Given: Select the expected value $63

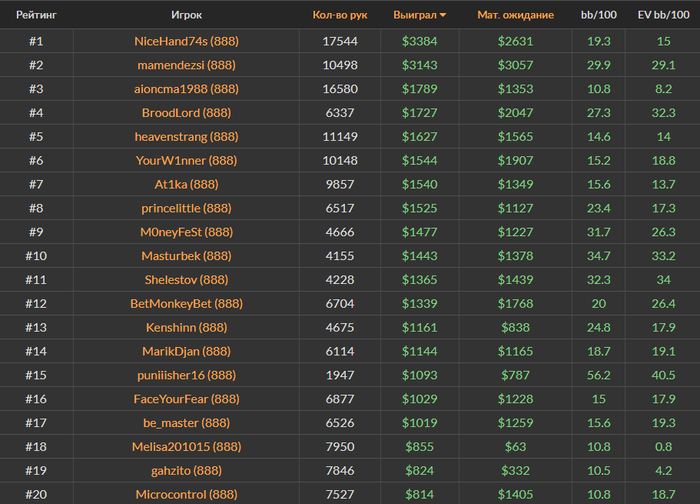Looking at the screenshot, I should click(x=516, y=447).
